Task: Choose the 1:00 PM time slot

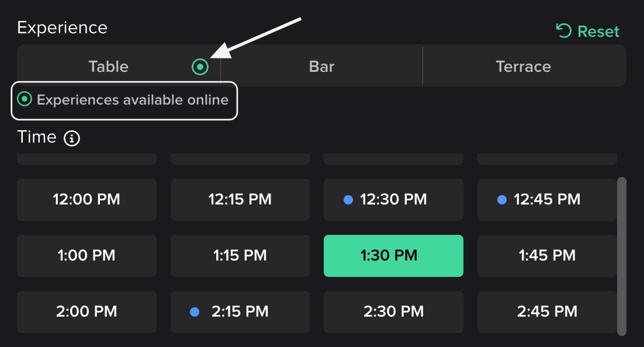Action: pyautogui.click(x=86, y=256)
